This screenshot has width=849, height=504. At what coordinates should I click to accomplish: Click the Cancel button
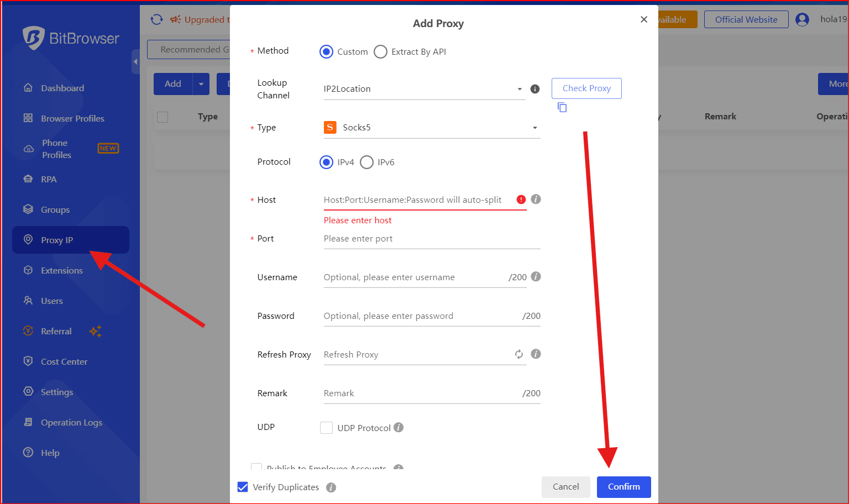click(x=566, y=487)
